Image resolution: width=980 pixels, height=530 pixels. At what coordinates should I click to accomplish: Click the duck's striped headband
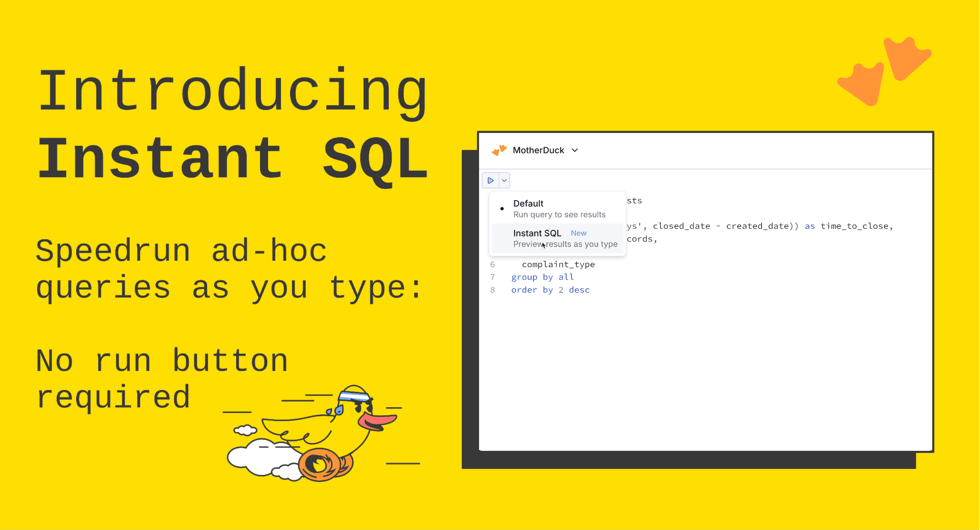[x=355, y=396]
